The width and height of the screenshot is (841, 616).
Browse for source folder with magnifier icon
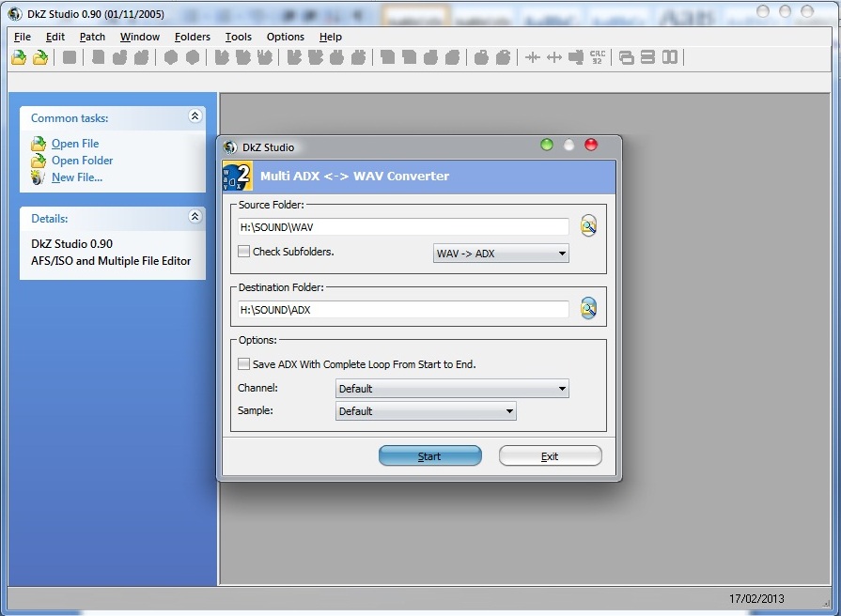point(588,226)
